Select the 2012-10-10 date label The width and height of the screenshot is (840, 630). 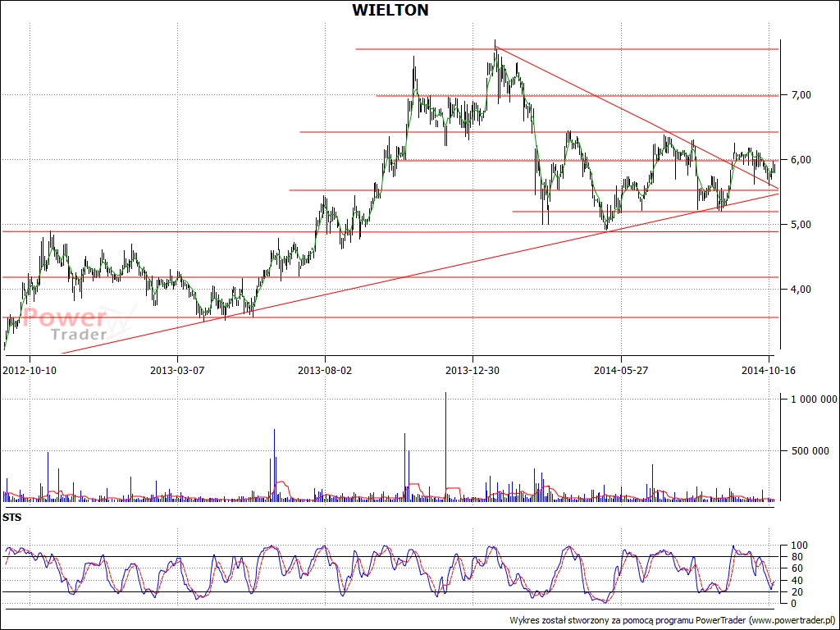point(30,370)
